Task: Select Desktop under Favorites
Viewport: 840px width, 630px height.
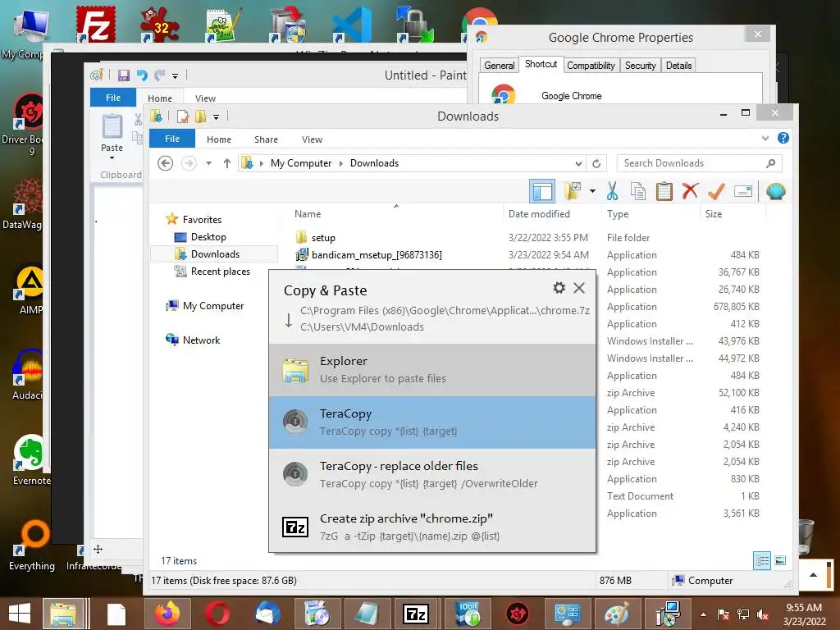Action: tap(208, 237)
